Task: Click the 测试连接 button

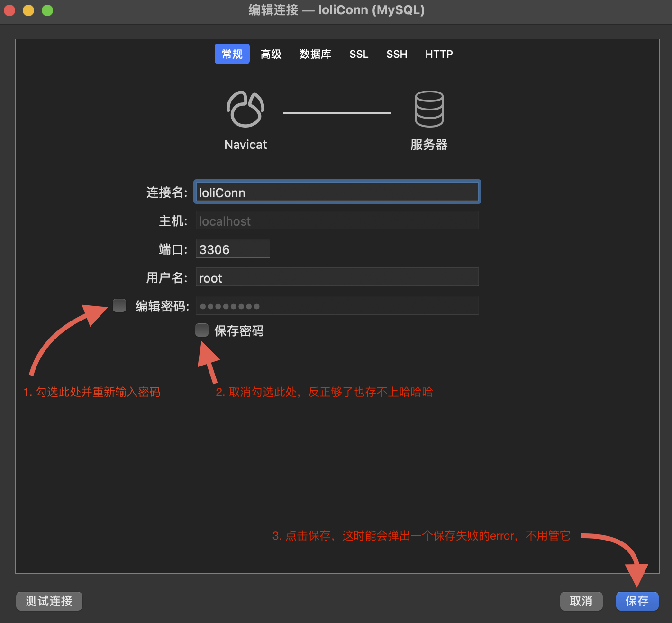Action: tap(49, 601)
